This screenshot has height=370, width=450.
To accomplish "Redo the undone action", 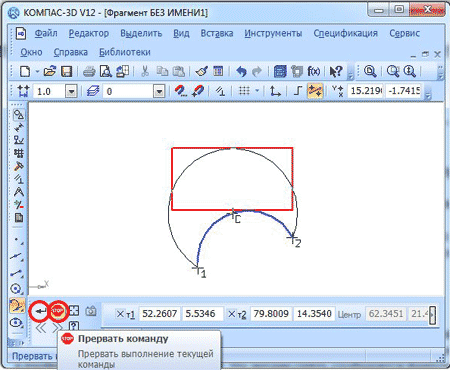I will click(257, 71).
